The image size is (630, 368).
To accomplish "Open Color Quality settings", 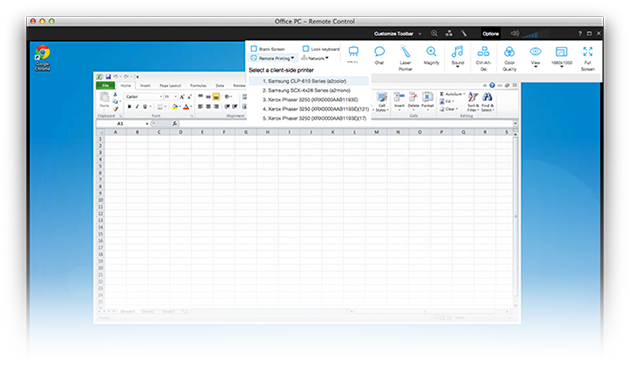I will tap(509, 58).
